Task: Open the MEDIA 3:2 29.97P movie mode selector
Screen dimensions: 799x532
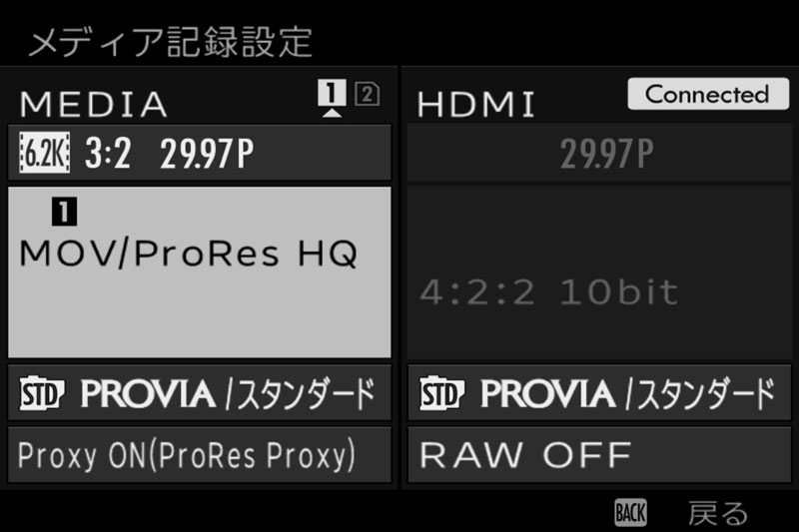Action: click(200, 153)
